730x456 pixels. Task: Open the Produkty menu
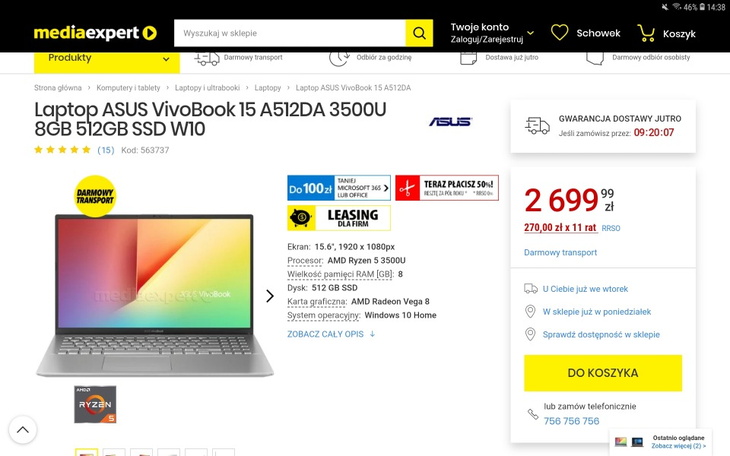pos(106,59)
